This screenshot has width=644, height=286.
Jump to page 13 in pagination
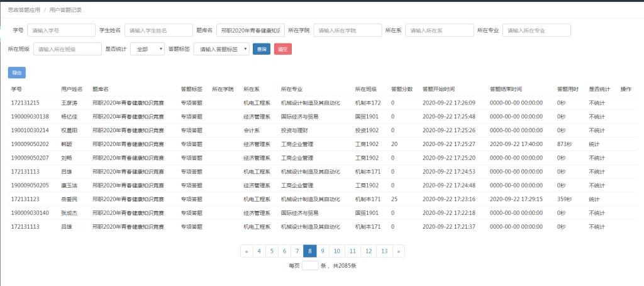click(x=384, y=251)
